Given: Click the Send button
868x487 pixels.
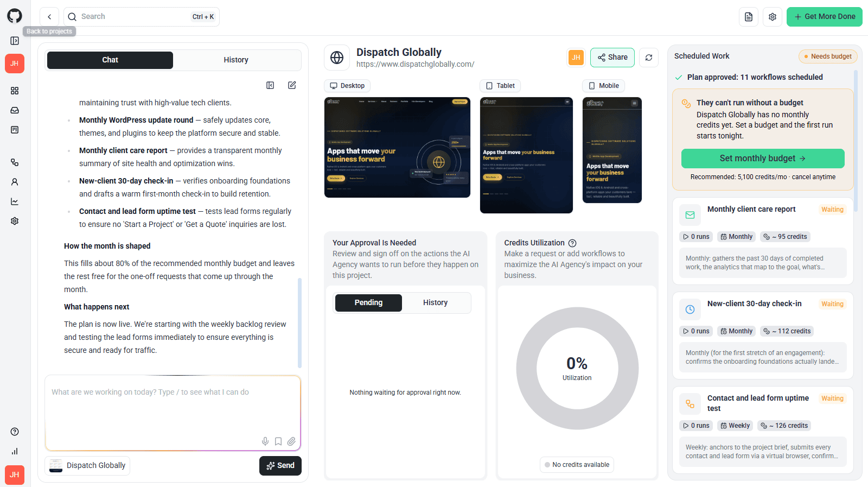Looking at the screenshot, I should [280, 466].
